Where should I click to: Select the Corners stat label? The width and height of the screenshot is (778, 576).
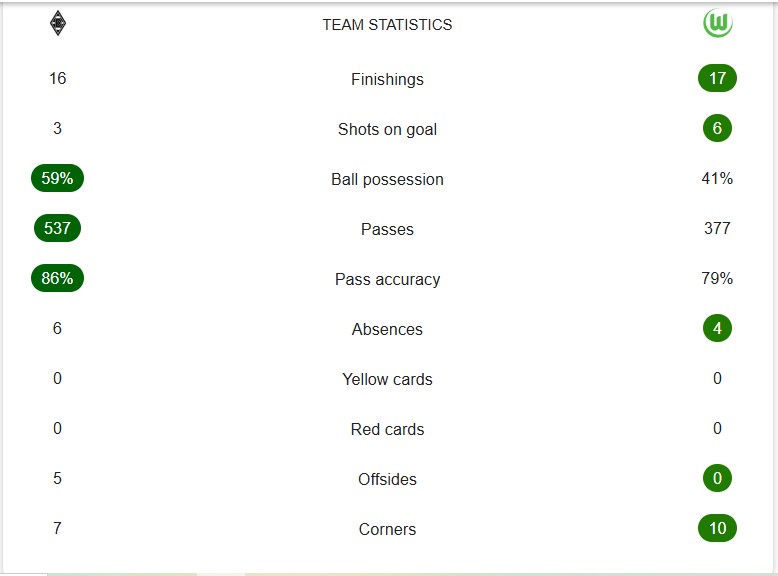pos(388,529)
